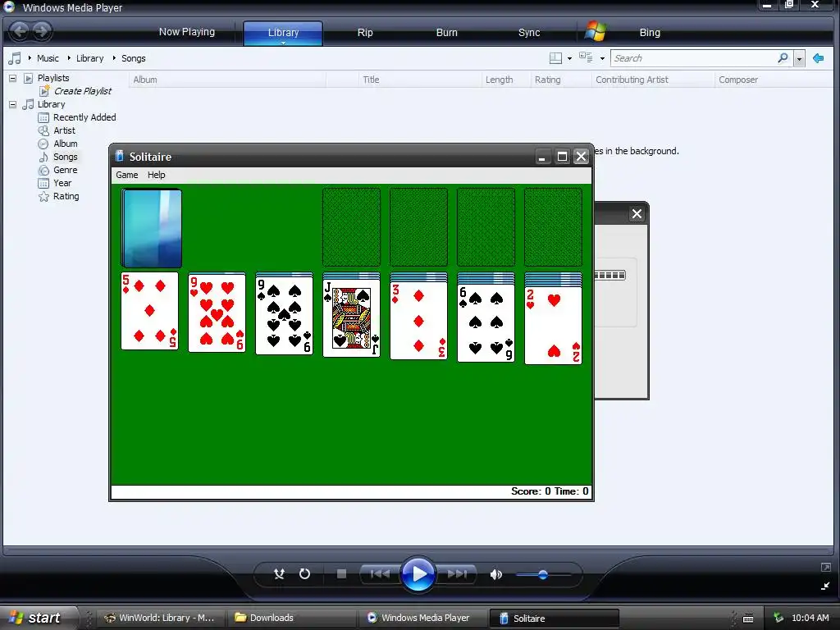Sort by the Title column header
Image resolution: width=840 pixels, height=630 pixels.
(x=419, y=80)
